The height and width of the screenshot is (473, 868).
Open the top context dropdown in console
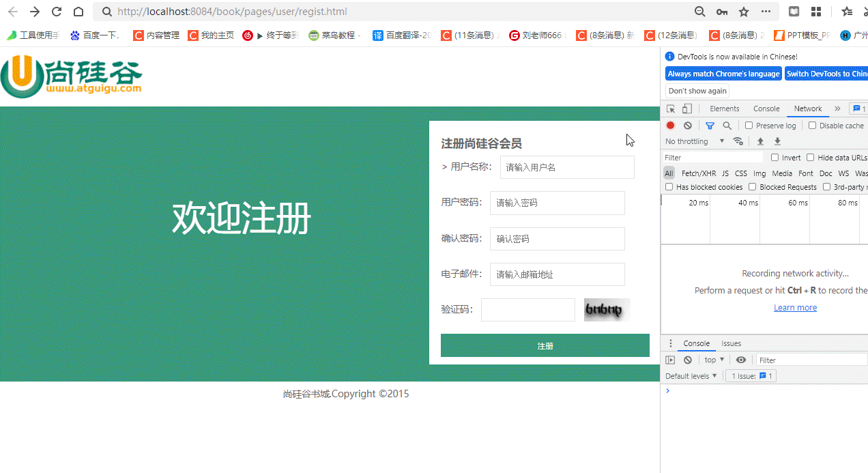point(714,360)
